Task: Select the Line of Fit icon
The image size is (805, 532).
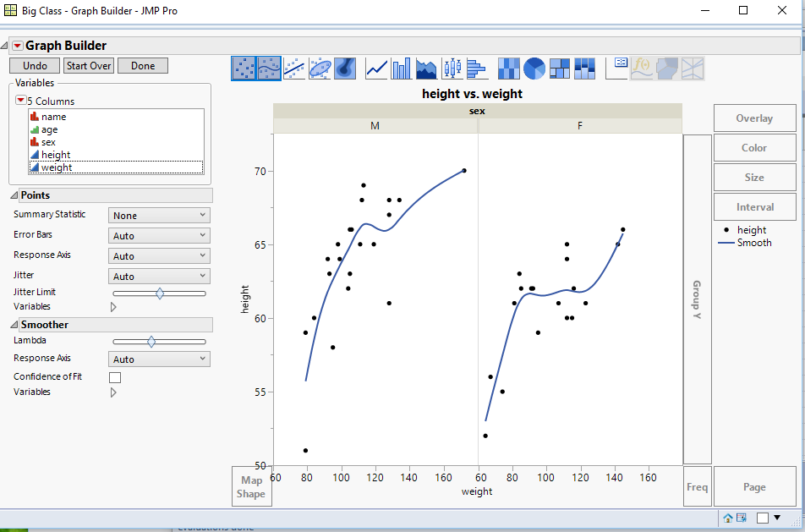Action: 294,69
